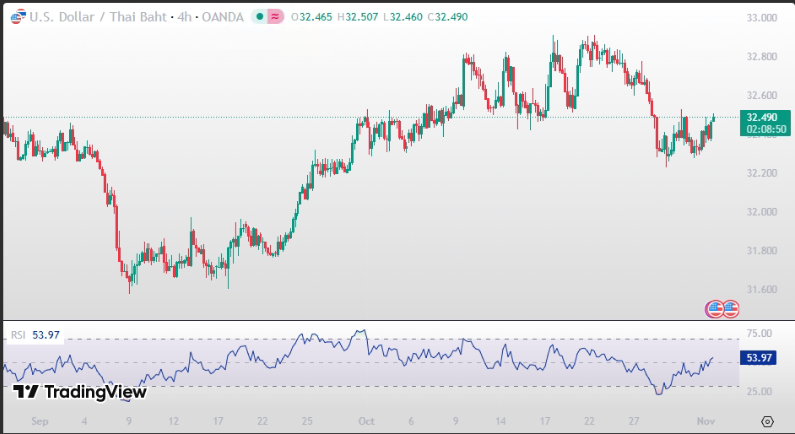Image resolution: width=795 pixels, height=434 pixels.
Task: Click the Sep label on time axis
Action: pyautogui.click(x=39, y=421)
